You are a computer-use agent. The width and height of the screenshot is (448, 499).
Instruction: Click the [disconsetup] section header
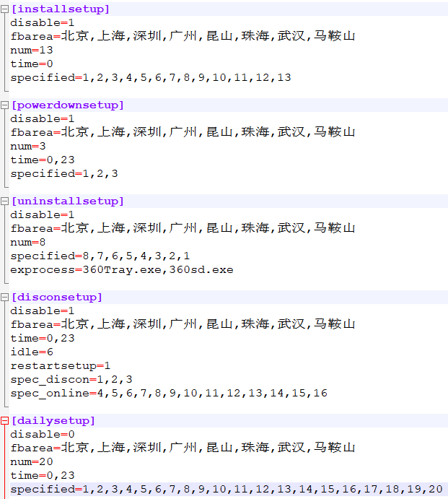click(56, 298)
